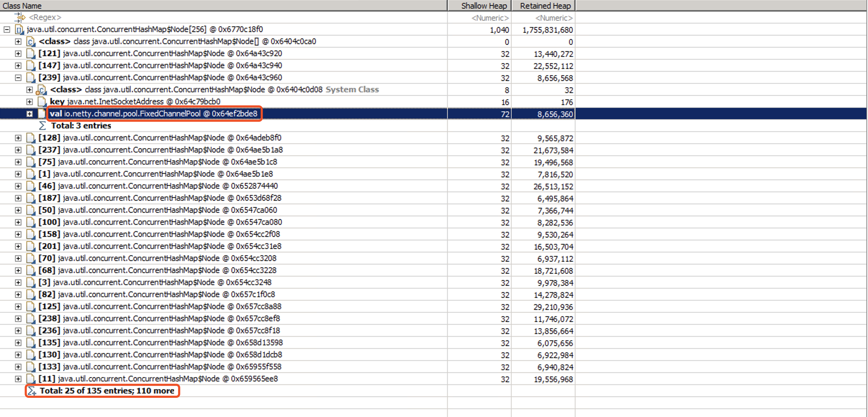The height and width of the screenshot is (417, 868).
Task: Click the object icon of node [11]
Action: 31,379
